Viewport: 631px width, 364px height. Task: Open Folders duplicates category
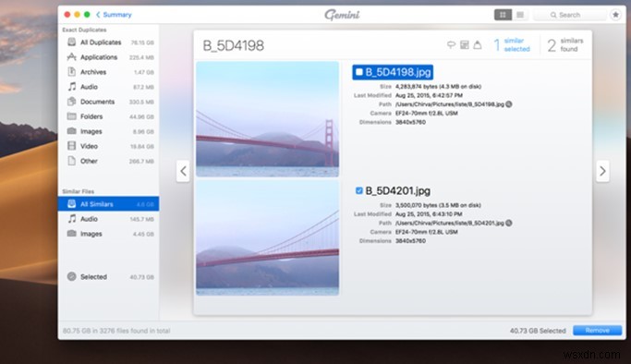click(x=109, y=116)
